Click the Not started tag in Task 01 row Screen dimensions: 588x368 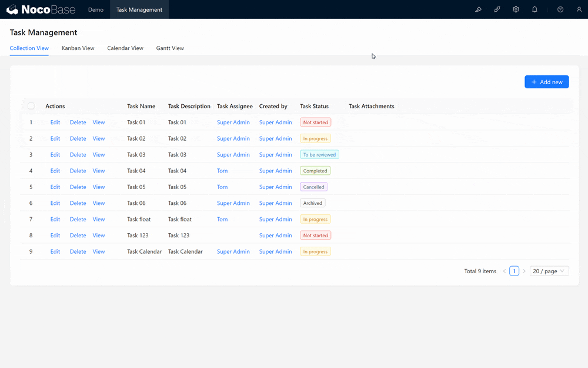click(x=315, y=122)
